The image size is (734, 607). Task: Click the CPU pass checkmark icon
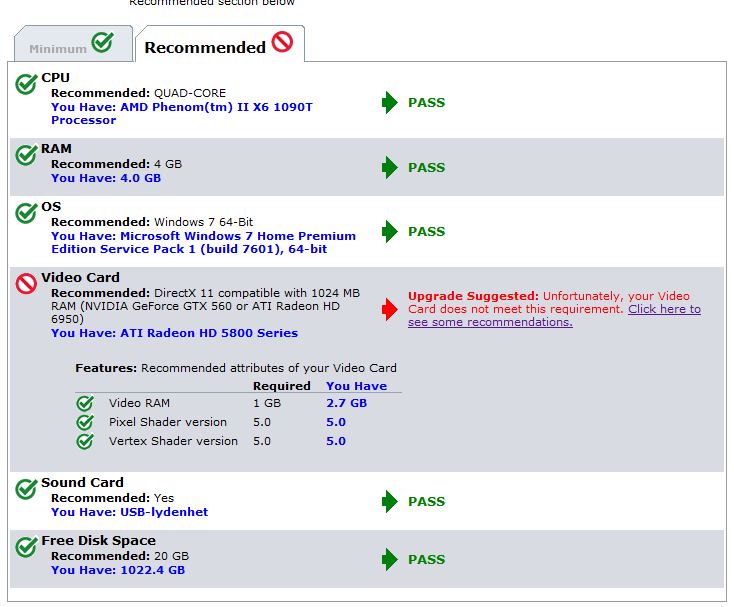pyautogui.click(x=26, y=84)
